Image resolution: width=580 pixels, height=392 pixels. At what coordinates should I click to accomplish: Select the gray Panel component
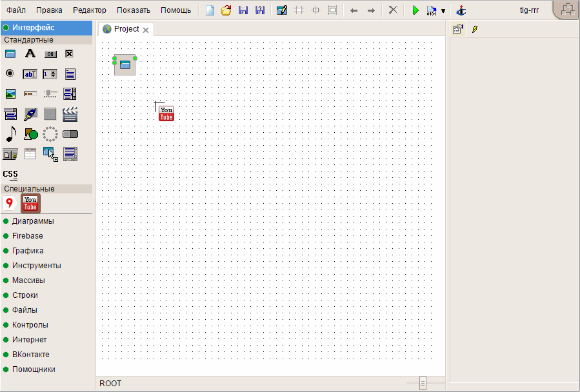50,114
